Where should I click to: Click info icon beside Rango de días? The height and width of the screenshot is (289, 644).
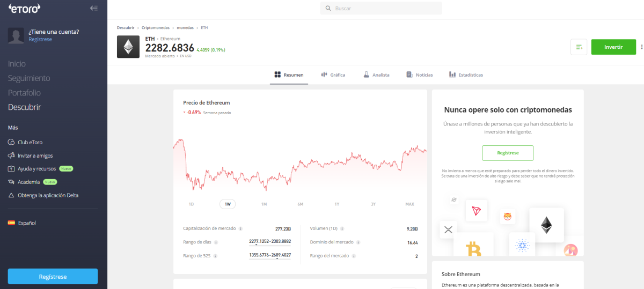pos(216,242)
